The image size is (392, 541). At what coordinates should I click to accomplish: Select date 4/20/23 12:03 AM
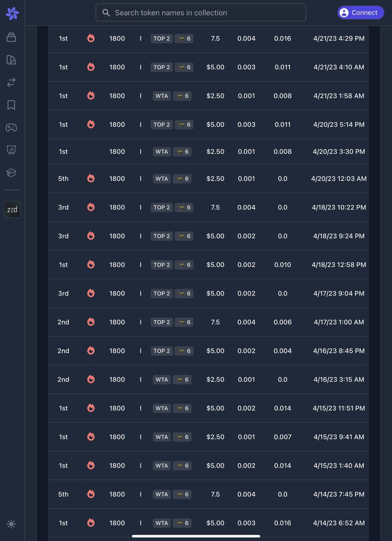pyautogui.click(x=339, y=179)
